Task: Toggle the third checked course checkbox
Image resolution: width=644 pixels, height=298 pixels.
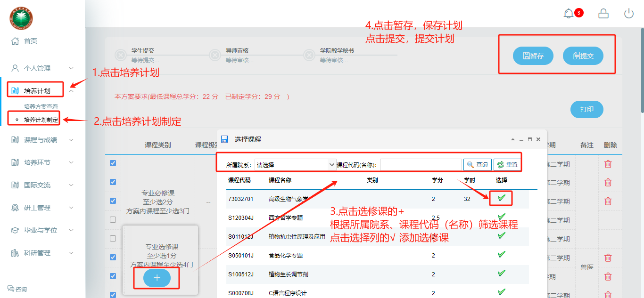Action: coord(113,201)
